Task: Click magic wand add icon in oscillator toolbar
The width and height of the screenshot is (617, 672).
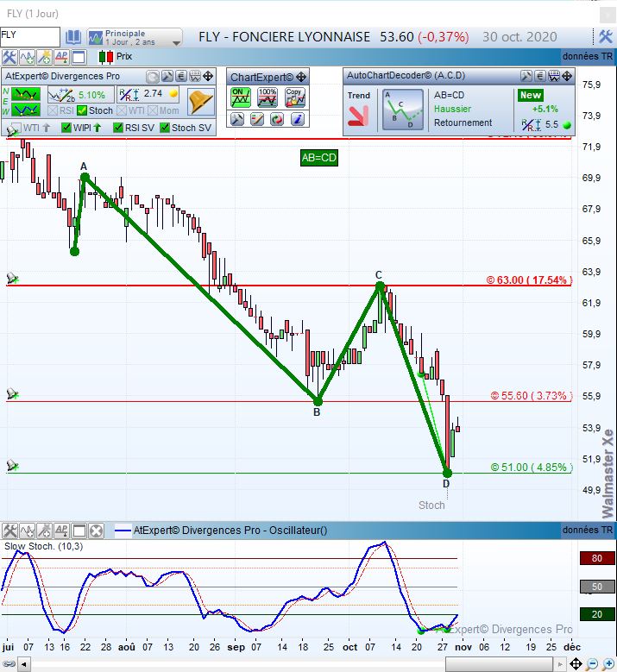Action: coord(45,531)
